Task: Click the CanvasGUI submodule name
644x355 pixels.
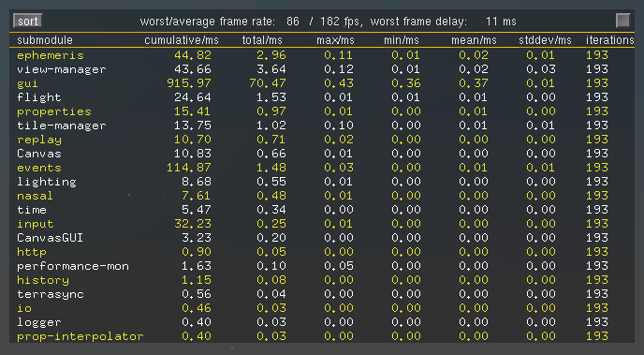Action: 51,238
